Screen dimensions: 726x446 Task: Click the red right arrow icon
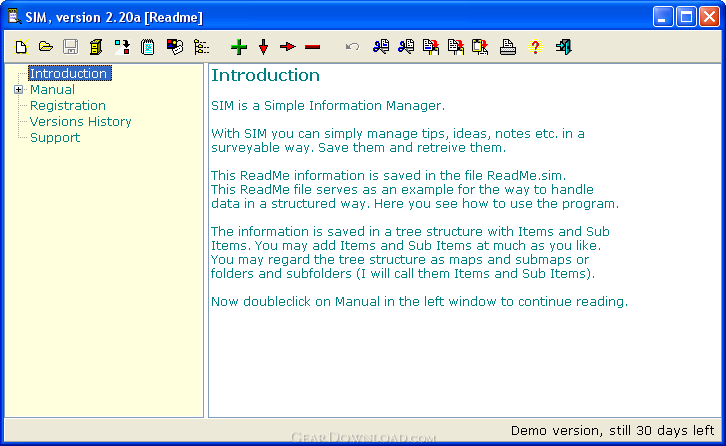point(288,47)
